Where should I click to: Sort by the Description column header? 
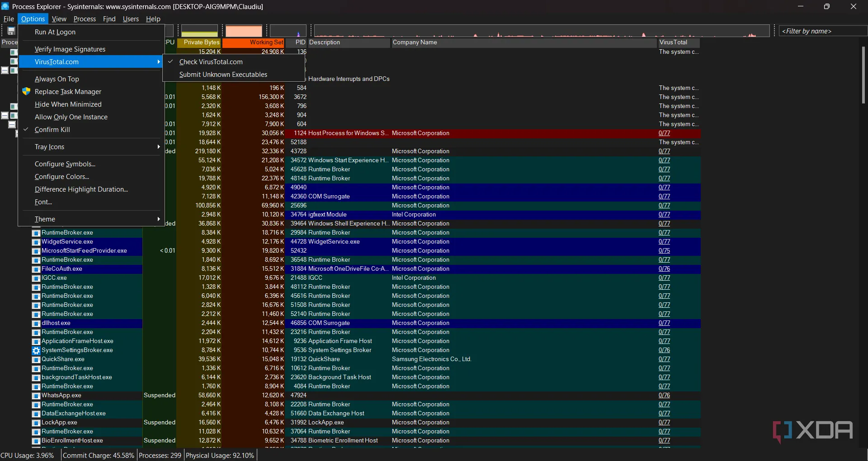[x=349, y=42]
